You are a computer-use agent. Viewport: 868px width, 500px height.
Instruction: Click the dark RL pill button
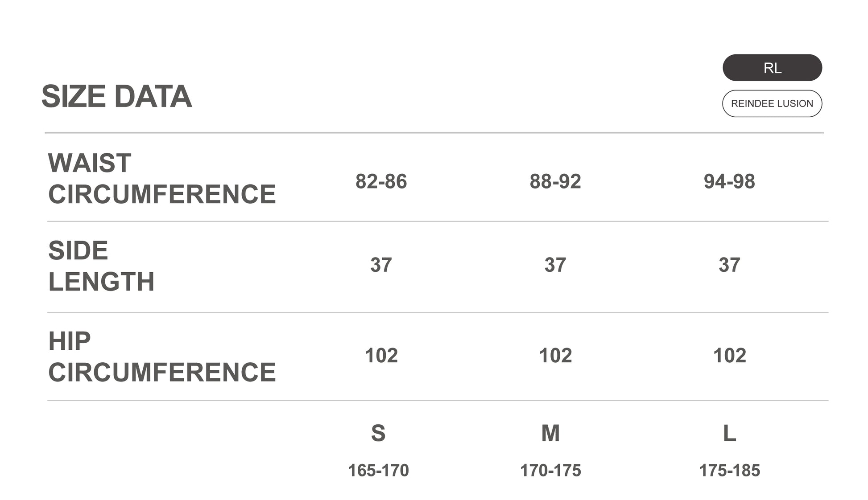[x=772, y=68]
